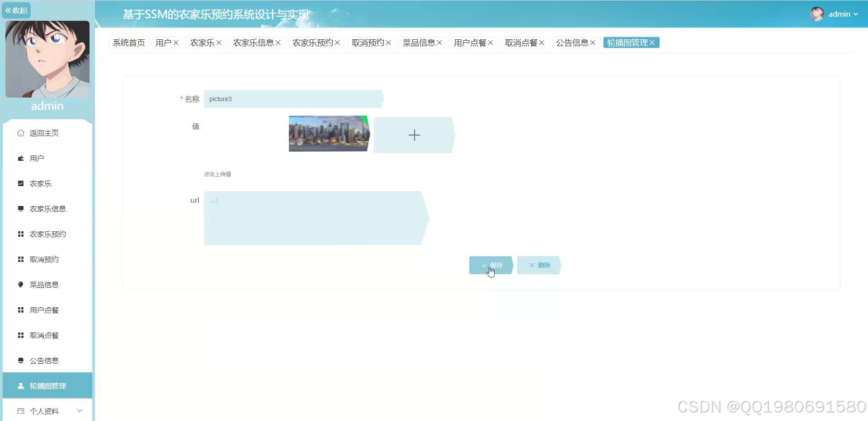Screen dimensions: 868x421
Task: Collapse the sidebar with 收起 button
Action: point(16,10)
